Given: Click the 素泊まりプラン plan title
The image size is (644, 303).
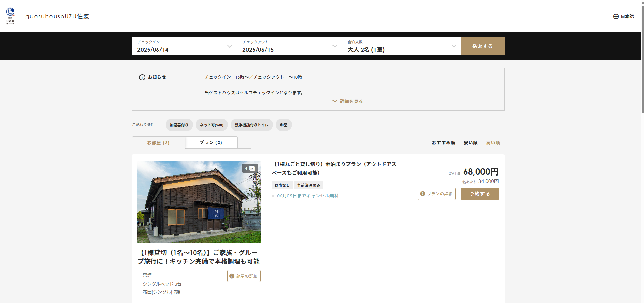Looking at the screenshot, I should click(x=334, y=168).
